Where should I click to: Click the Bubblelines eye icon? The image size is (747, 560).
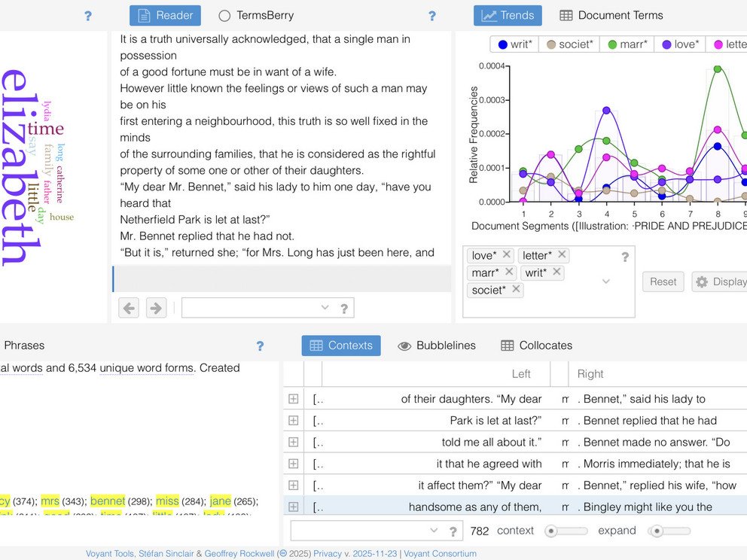click(x=405, y=345)
